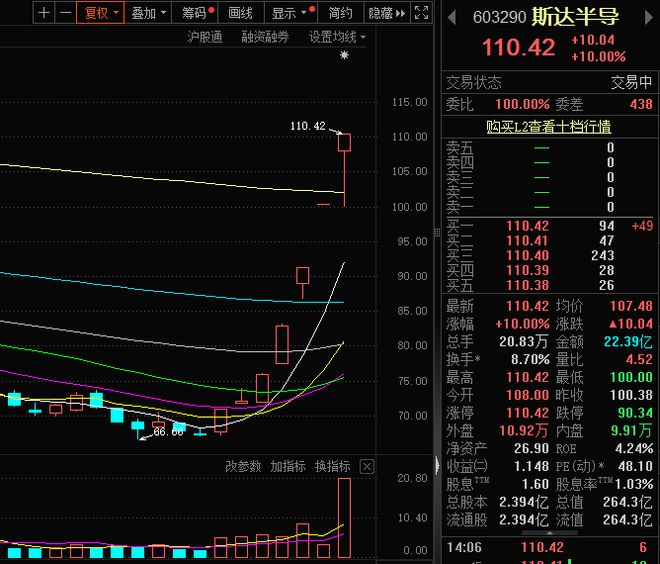
Task: Toggle fullscreen chart icon
Action: click(x=421, y=13)
